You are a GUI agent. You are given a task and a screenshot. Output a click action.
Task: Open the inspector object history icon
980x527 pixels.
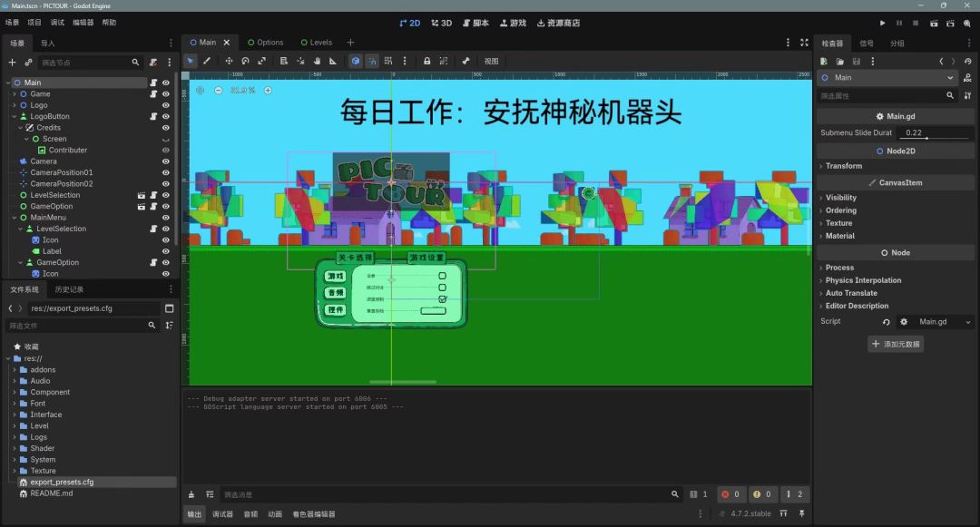coord(967,61)
